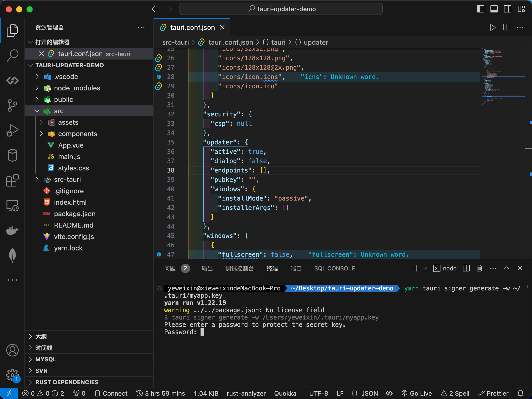Screen dimensions: 532x399
Task: Expand the assets folder
Action: coord(41,122)
